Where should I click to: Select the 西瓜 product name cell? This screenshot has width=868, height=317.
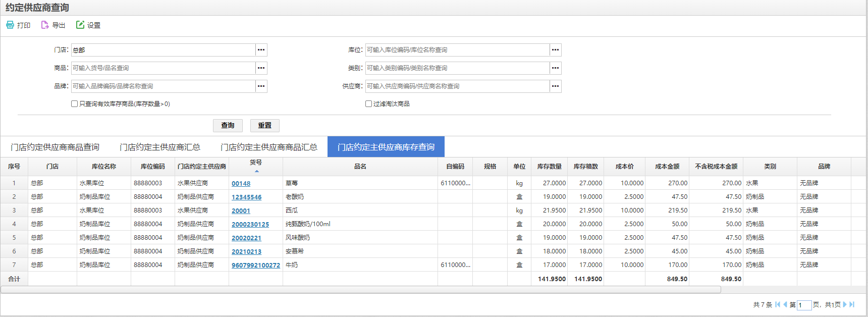(360, 210)
